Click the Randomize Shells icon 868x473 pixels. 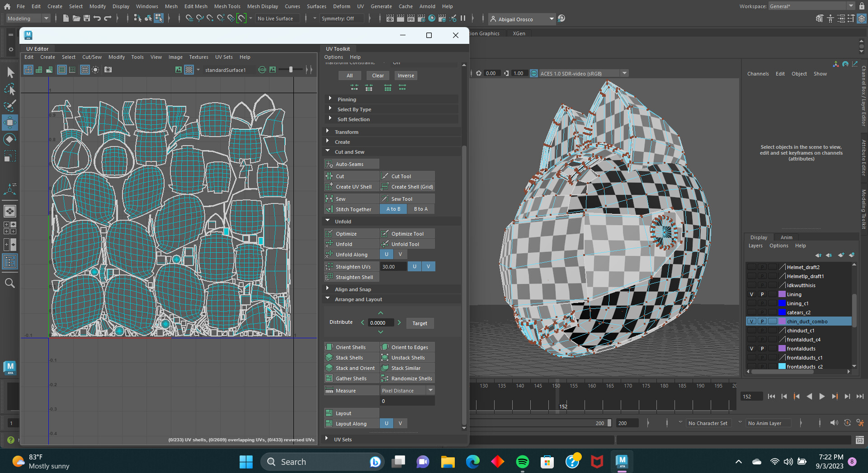385,378
